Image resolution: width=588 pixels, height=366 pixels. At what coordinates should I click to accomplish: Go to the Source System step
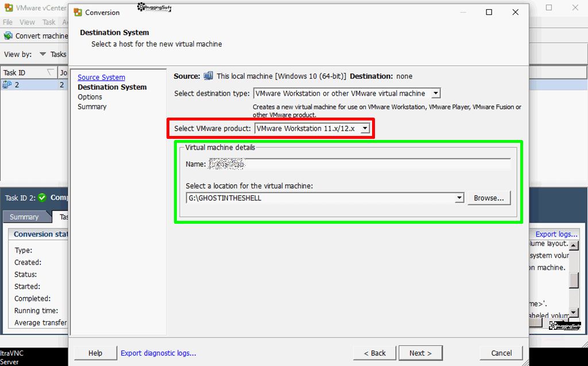[x=101, y=77]
